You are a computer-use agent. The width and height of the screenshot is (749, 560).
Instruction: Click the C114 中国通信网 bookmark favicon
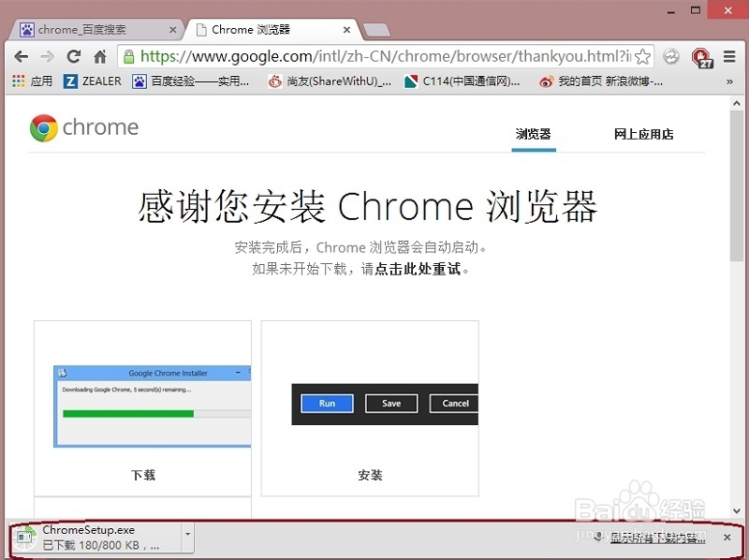pyautogui.click(x=410, y=81)
